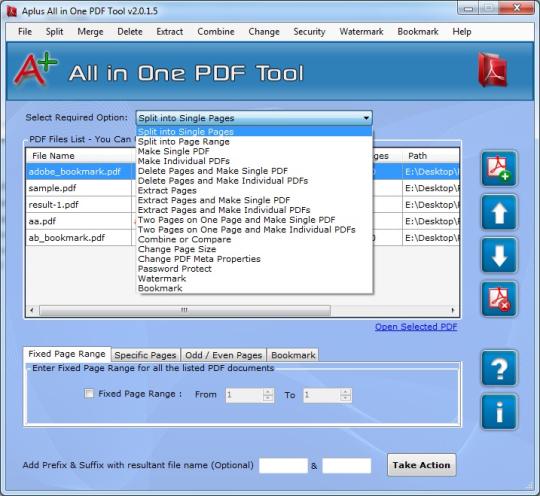This screenshot has height=496, width=540.
Task: Select ab_bookmark.pdf in file list
Action: click(x=67, y=238)
